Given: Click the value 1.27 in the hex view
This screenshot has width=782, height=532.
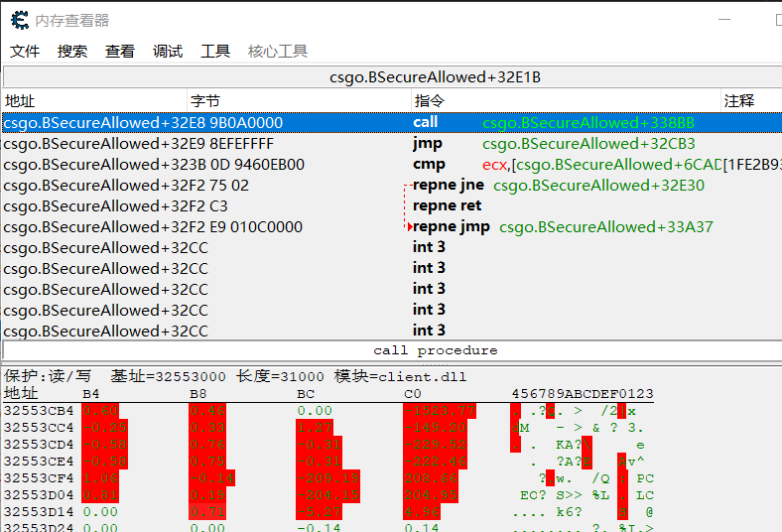Looking at the screenshot, I should [x=315, y=428].
